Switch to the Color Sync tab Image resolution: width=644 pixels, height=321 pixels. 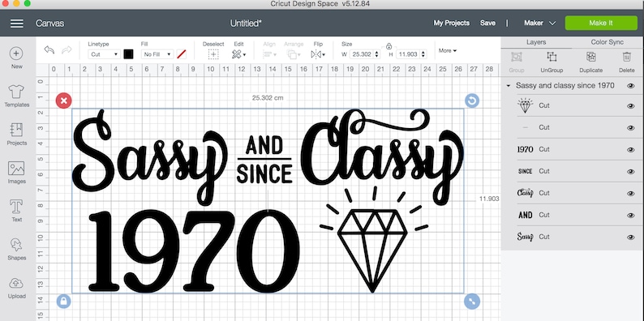coord(607,42)
